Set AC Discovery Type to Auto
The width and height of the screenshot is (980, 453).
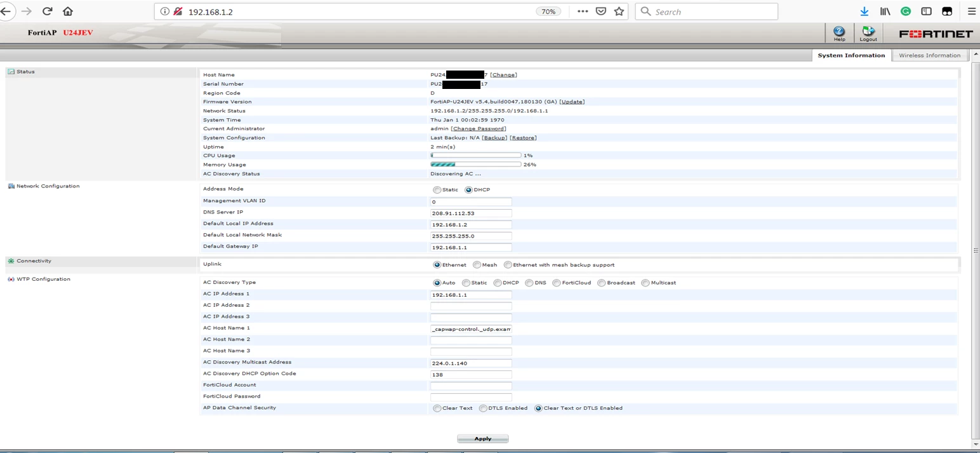point(437,283)
